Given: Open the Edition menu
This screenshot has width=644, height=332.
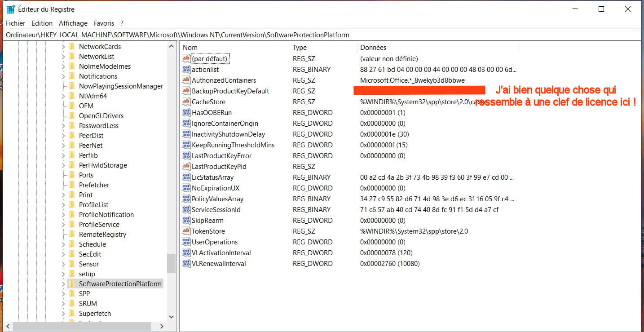Looking at the screenshot, I should coord(42,23).
